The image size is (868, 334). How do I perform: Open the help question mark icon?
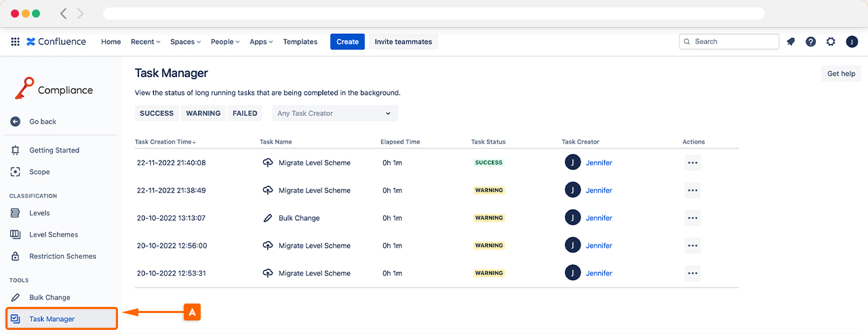810,41
